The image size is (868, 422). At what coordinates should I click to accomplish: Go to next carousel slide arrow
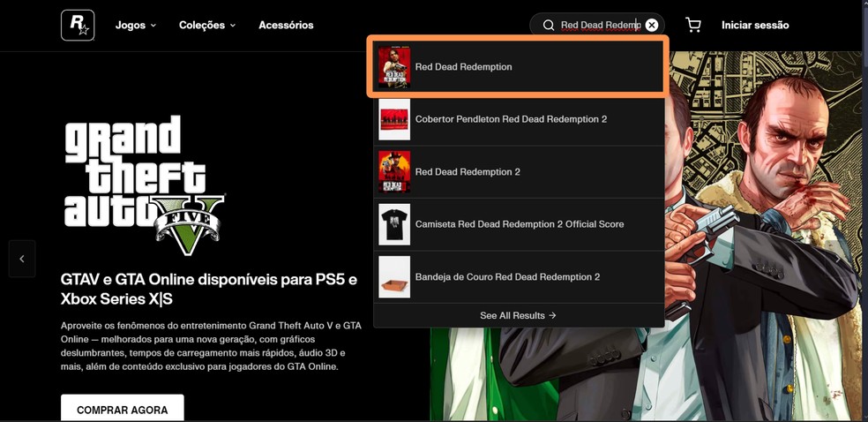point(837,259)
